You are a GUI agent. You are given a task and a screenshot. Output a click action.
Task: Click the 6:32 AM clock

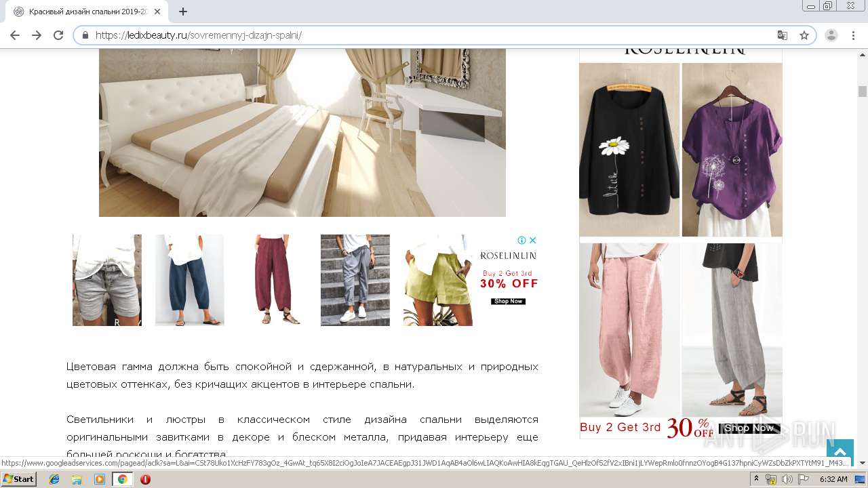pyautogui.click(x=833, y=479)
